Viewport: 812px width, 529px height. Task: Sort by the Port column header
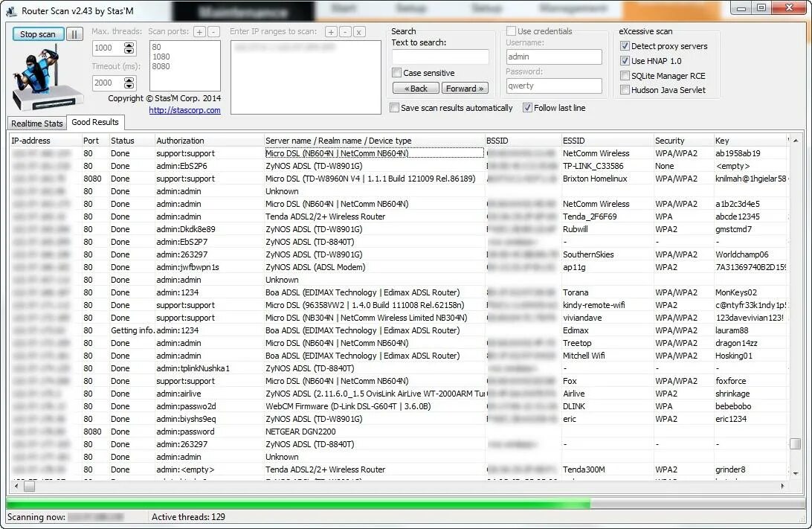pos(94,141)
